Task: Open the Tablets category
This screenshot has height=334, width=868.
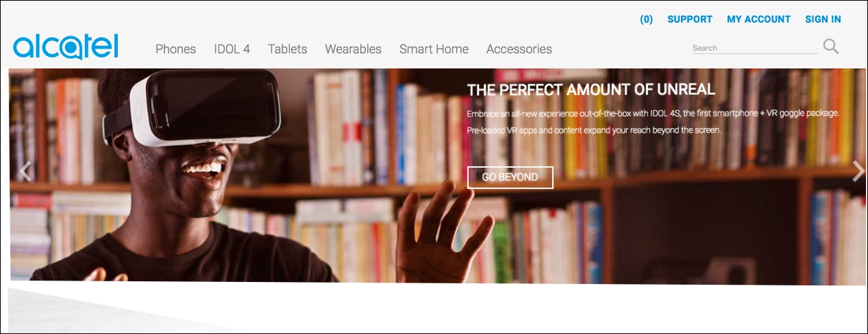Action: [287, 49]
